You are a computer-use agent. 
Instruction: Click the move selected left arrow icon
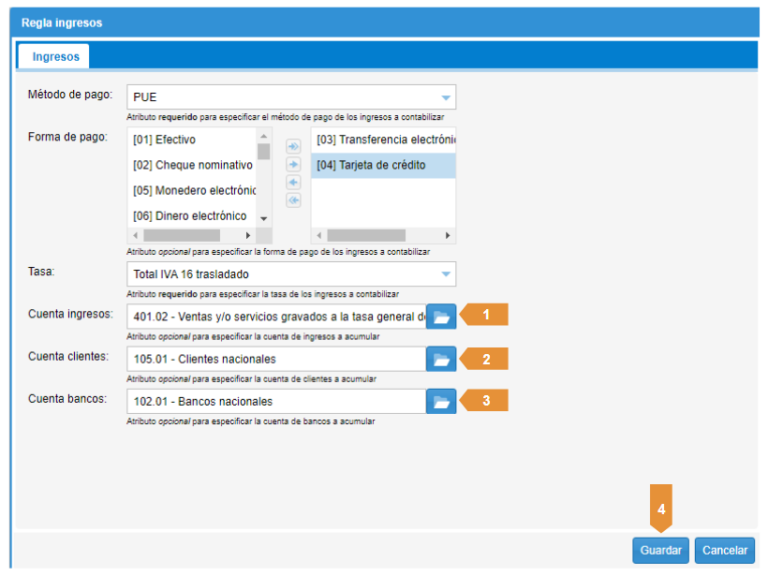(x=293, y=182)
